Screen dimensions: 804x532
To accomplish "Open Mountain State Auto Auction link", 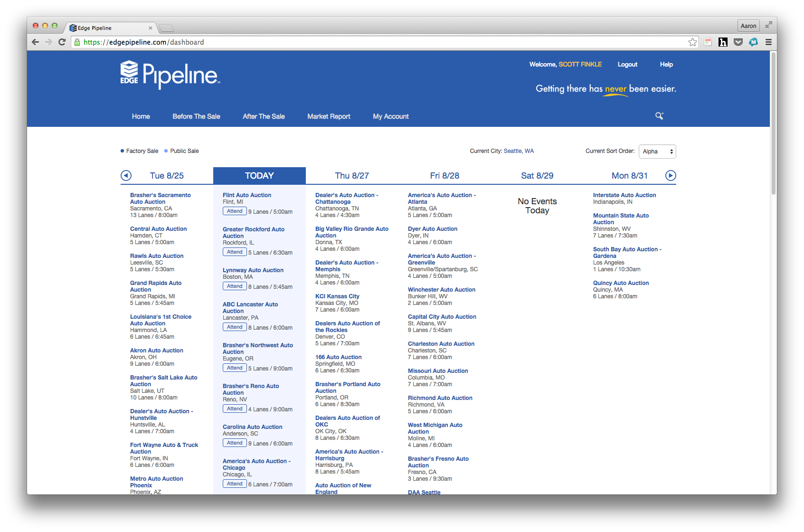I will click(x=621, y=219).
